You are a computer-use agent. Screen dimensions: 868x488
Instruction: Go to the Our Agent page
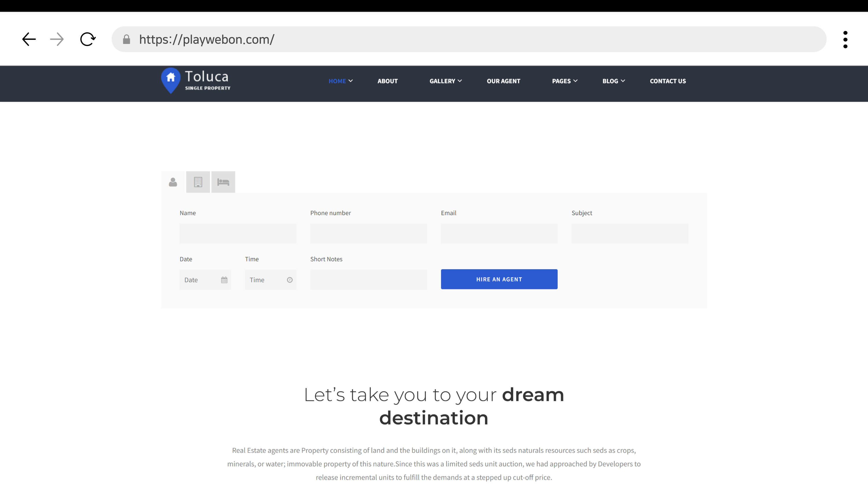pos(503,81)
